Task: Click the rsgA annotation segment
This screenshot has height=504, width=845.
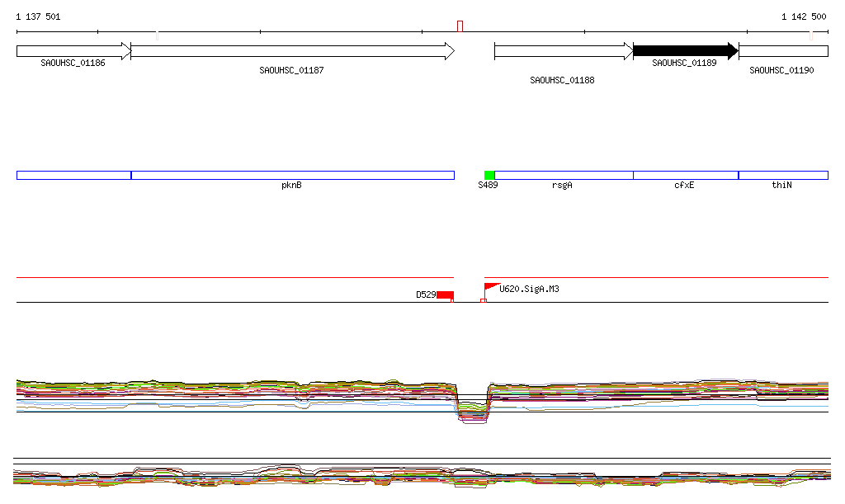Action: (x=563, y=175)
